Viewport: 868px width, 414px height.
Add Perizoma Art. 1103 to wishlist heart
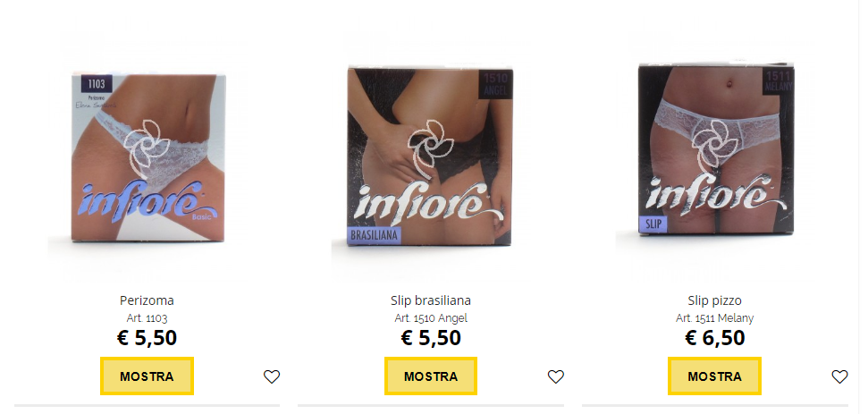271,377
